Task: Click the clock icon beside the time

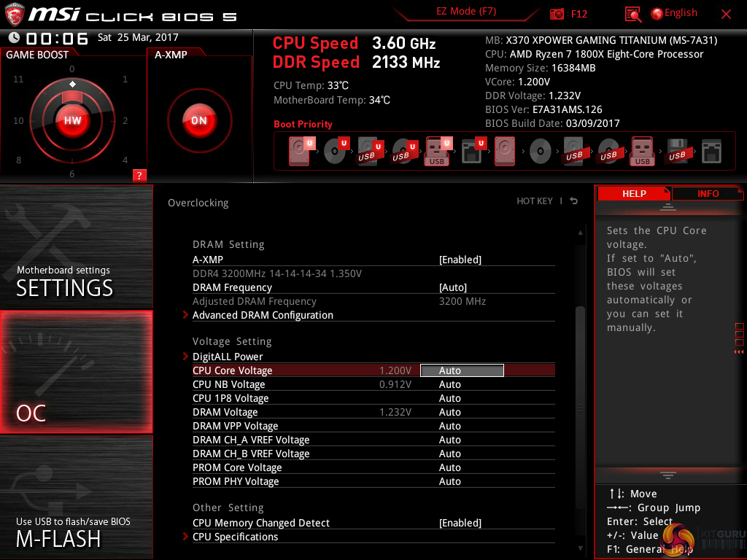Action: (x=14, y=38)
